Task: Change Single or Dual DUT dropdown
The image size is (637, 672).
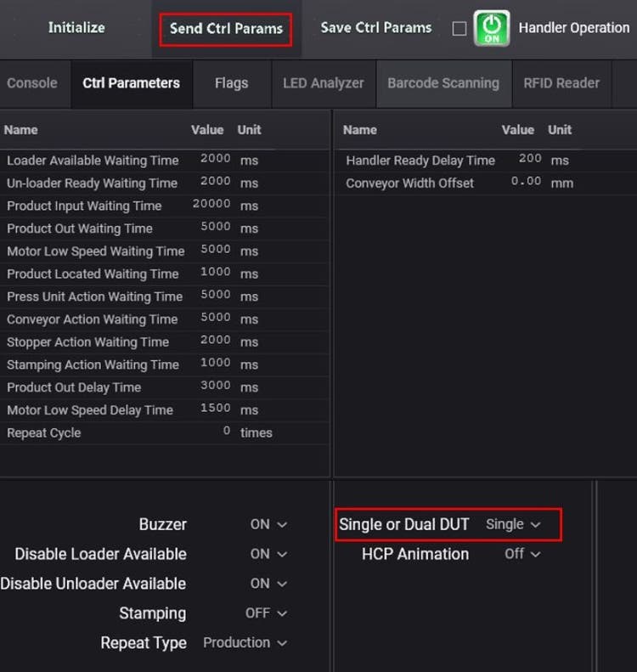Action: coord(513,524)
